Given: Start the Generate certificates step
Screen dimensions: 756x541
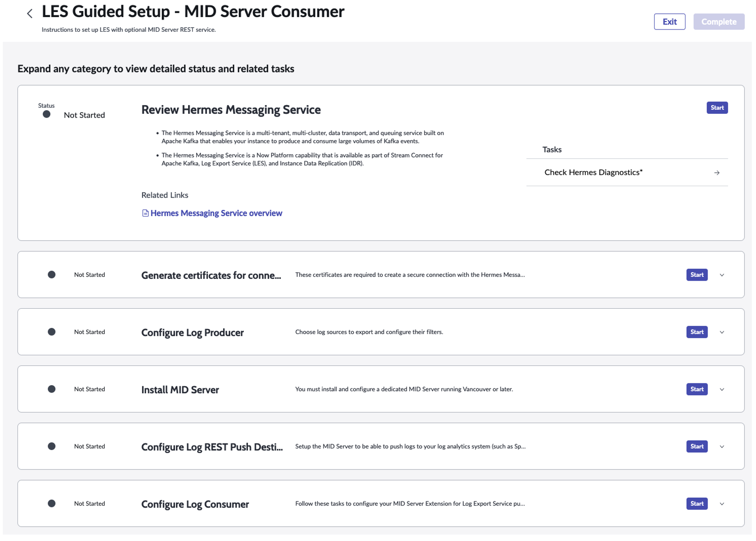Looking at the screenshot, I should click(697, 275).
